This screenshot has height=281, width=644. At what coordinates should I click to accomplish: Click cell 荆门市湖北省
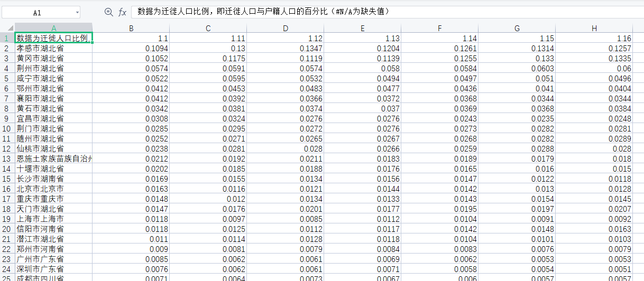pyautogui.click(x=53, y=128)
